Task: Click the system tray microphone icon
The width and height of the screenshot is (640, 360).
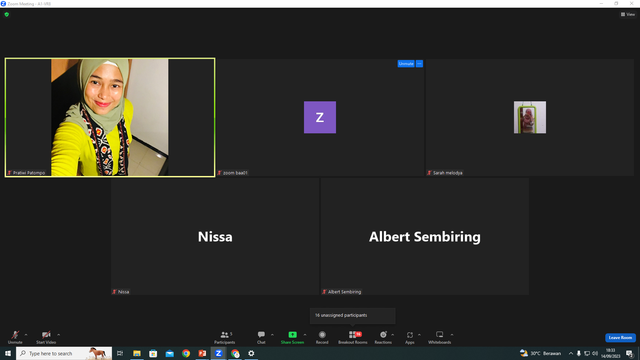Action: [578, 353]
